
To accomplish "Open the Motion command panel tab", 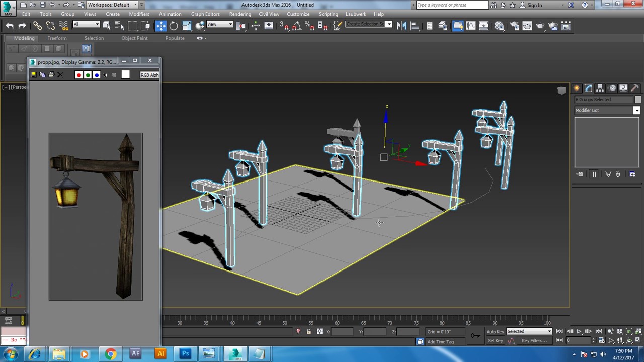I will coord(612,88).
